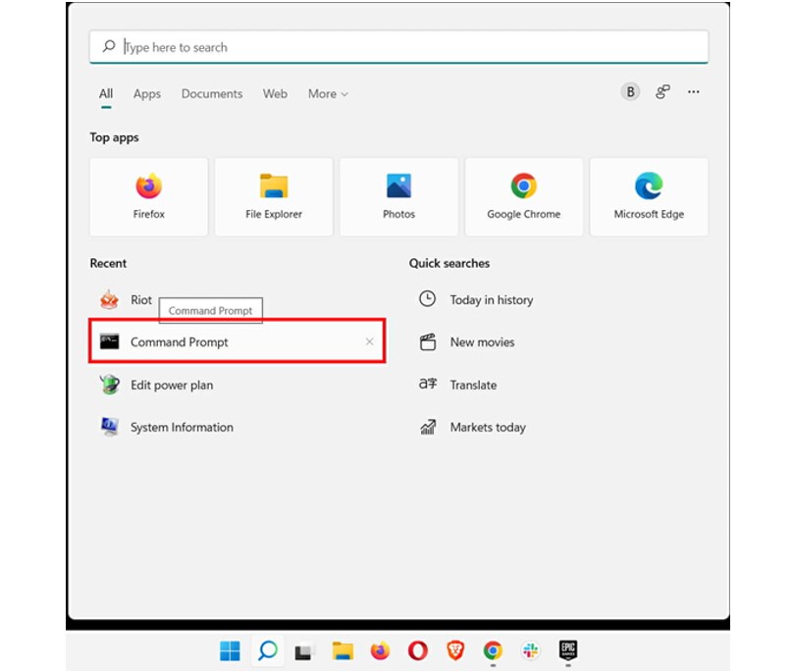Open Slack from the taskbar
793x672 pixels.
(530, 650)
